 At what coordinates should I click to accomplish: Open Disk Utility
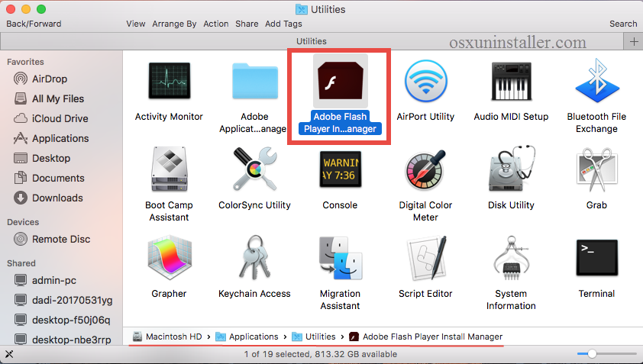point(512,169)
